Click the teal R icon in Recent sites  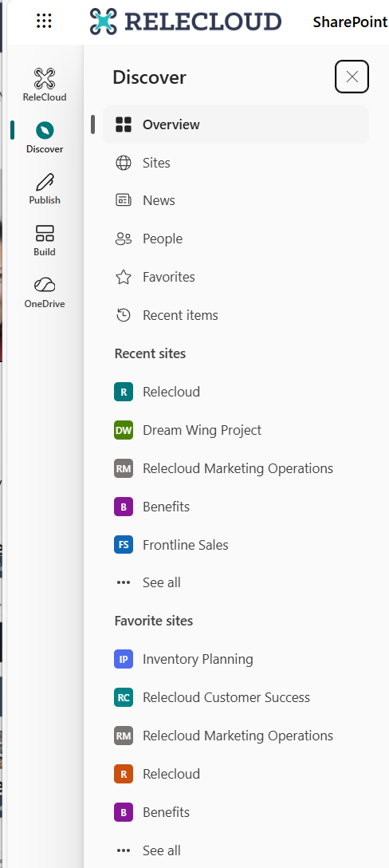tap(124, 392)
